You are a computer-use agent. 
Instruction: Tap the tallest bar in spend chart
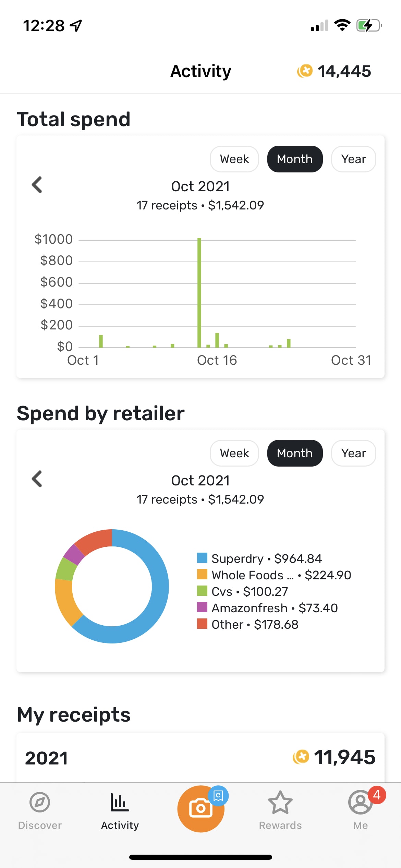(199, 291)
